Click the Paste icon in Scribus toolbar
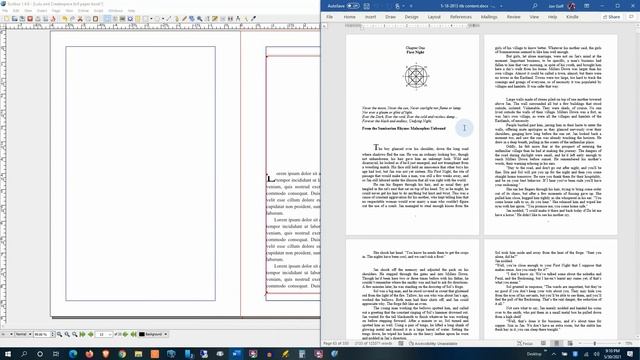This screenshot has height=360, width=640. [x=96, y=18]
